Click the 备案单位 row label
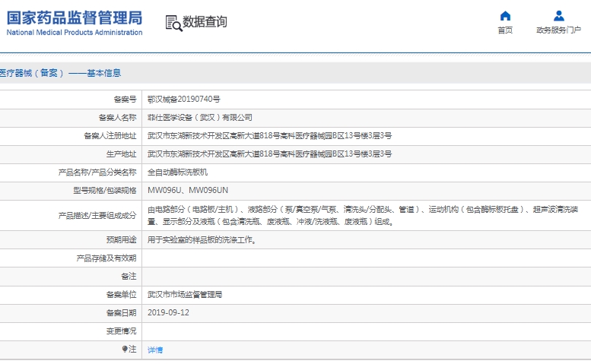The height and width of the screenshot is (364, 591). 121,294
